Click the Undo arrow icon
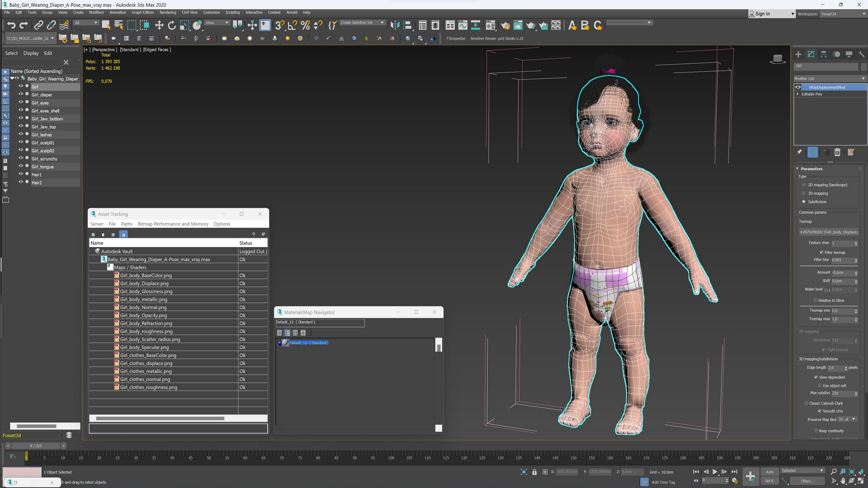The width and height of the screenshot is (868, 488). [x=11, y=26]
